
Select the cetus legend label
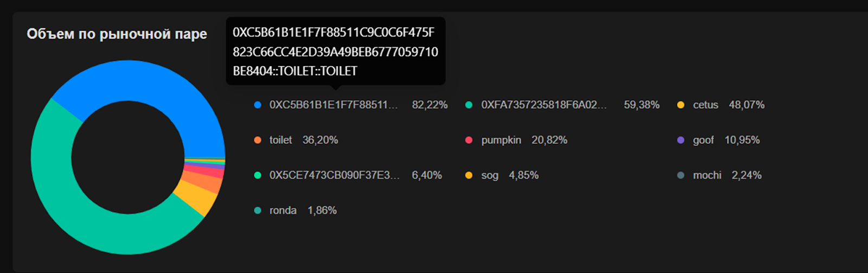705,105
